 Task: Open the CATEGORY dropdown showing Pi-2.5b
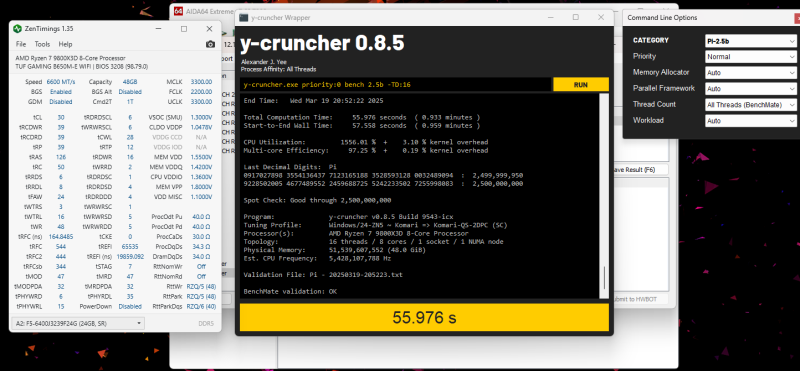coord(751,41)
